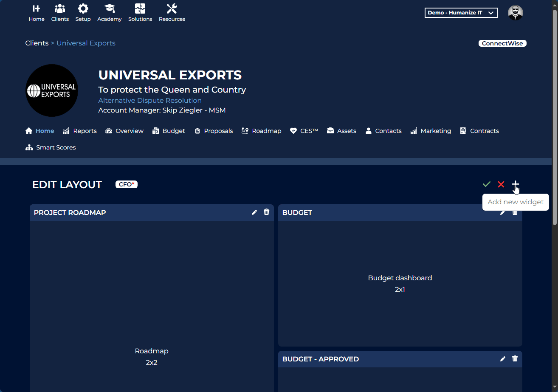Open the Proposals tab
The image size is (558, 392).
(213, 131)
